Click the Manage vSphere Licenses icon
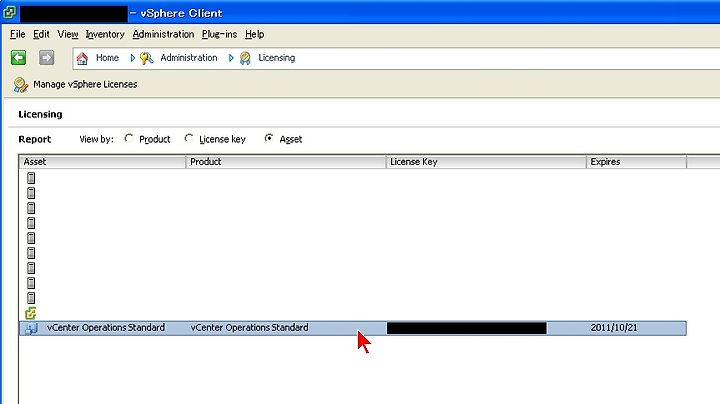The image size is (720, 404). pyautogui.click(x=21, y=85)
